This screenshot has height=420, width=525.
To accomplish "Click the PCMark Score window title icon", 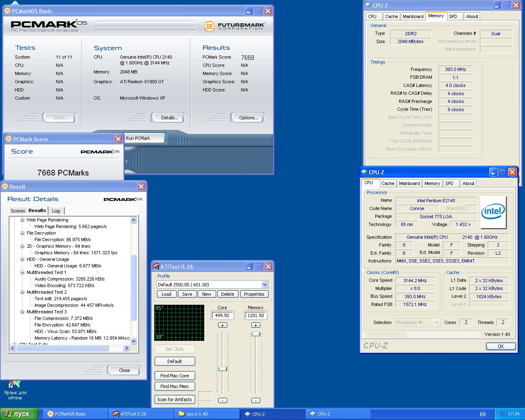I will 9,139.
